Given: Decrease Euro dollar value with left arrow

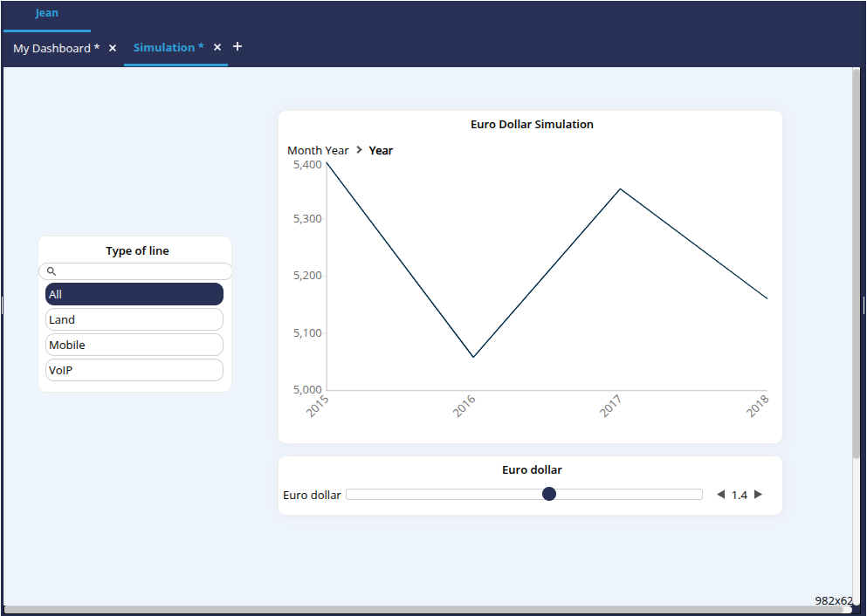Looking at the screenshot, I should [x=720, y=495].
